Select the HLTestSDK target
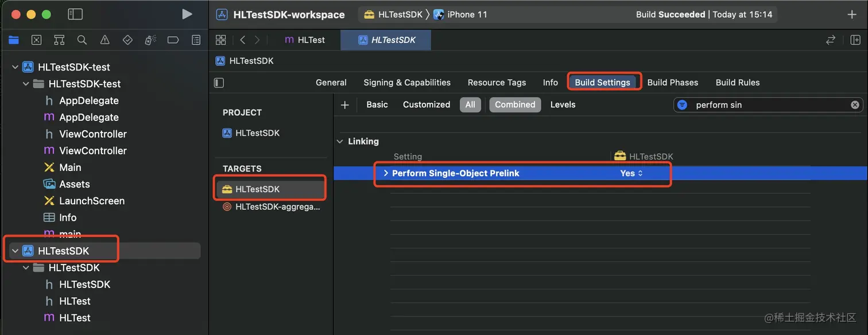 270,189
